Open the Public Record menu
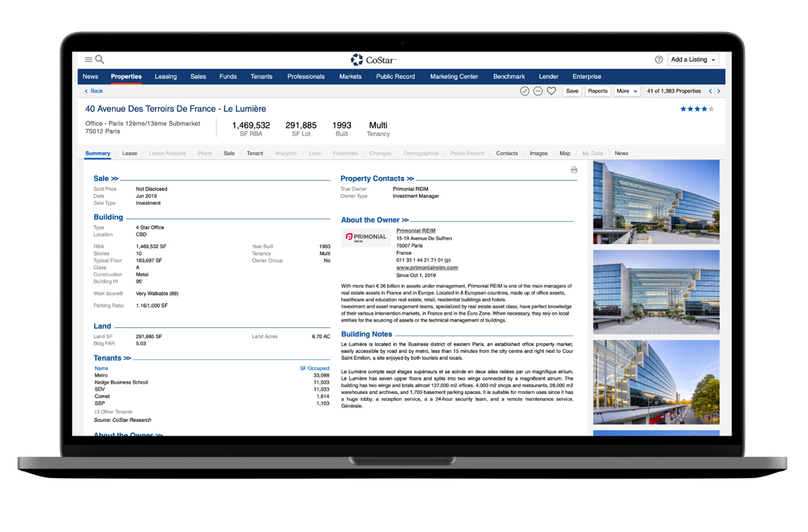 tap(395, 77)
